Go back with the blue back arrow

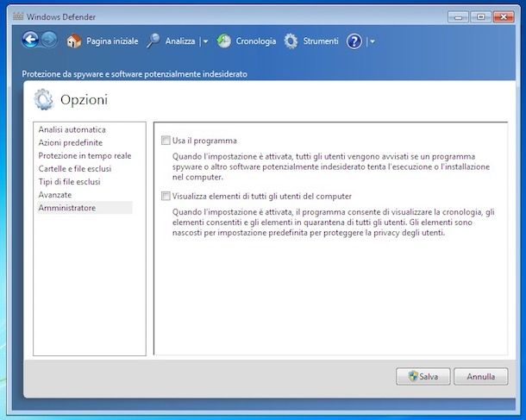click(x=30, y=41)
